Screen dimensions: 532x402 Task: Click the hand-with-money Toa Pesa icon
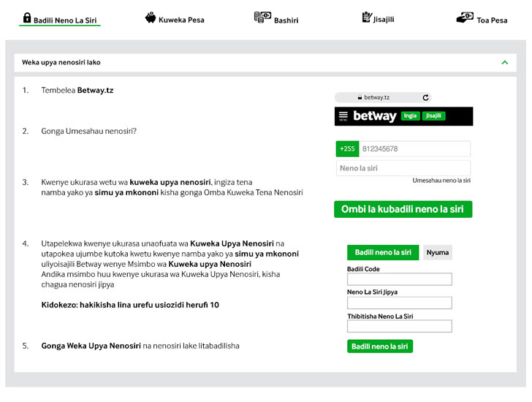(465, 18)
